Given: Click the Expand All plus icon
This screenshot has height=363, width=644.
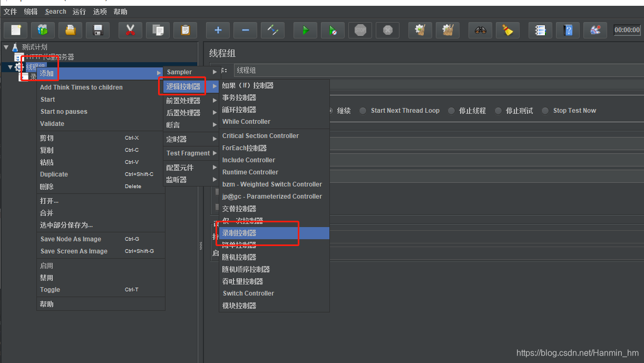Looking at the screenshot, I should tap(218, 30).
